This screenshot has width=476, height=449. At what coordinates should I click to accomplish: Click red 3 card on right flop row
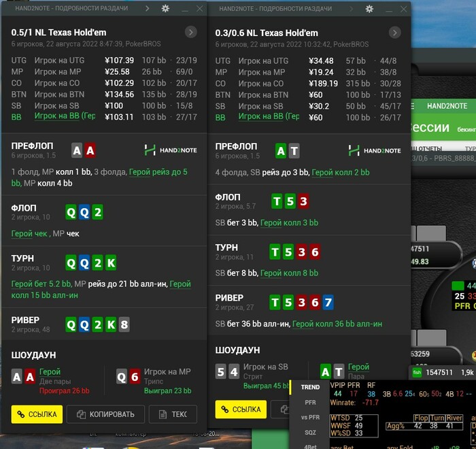click(x=303, y=201)
